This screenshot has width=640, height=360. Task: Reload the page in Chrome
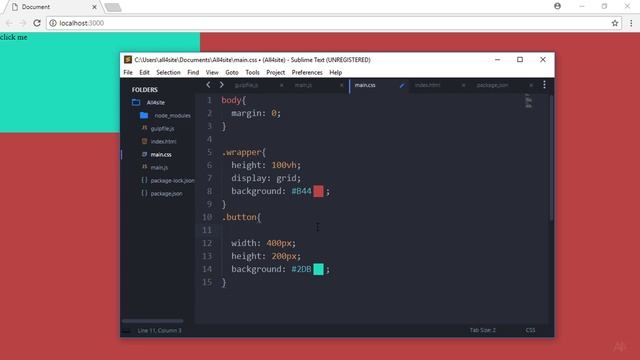(37, 23)
